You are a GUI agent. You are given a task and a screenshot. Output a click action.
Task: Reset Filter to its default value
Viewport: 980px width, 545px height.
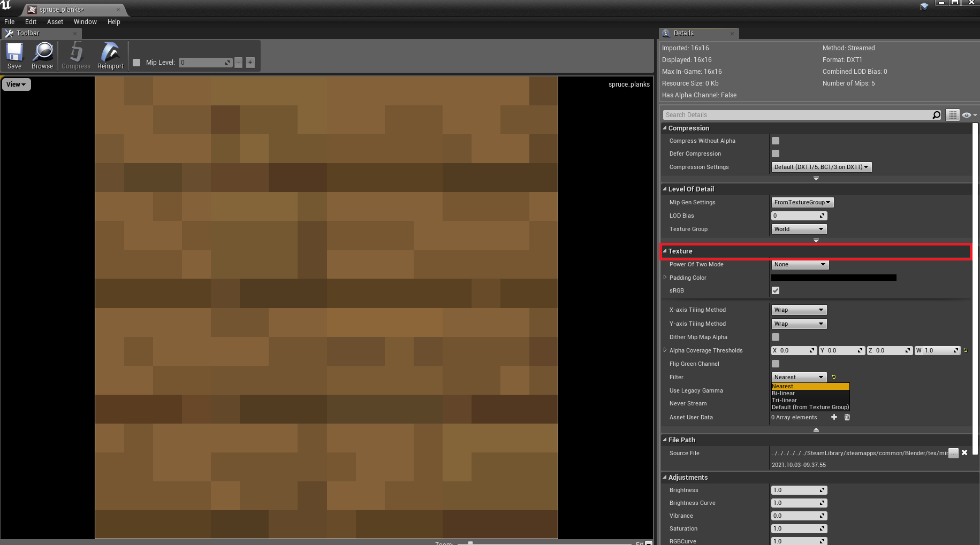834,377
